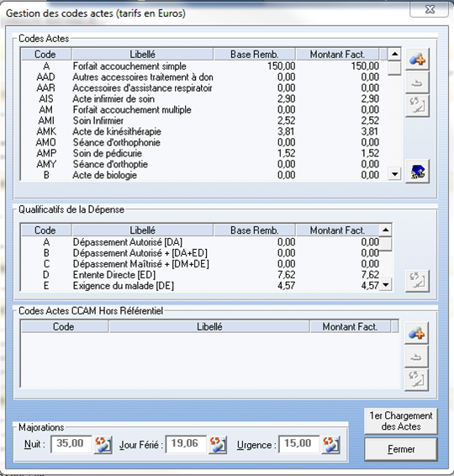Viewport: 454px width, 476px height.
Task: Update the Nuit majoration value icon
Action: [x=103, y=445]
